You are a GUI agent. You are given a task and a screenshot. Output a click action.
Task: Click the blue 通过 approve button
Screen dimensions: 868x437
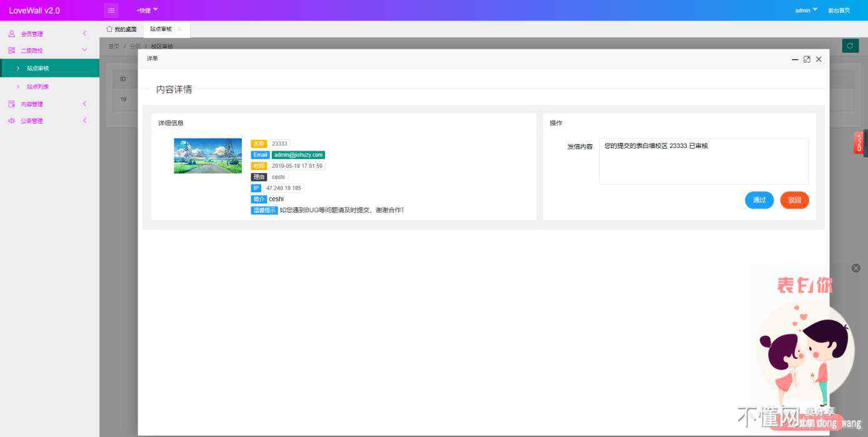759,200
